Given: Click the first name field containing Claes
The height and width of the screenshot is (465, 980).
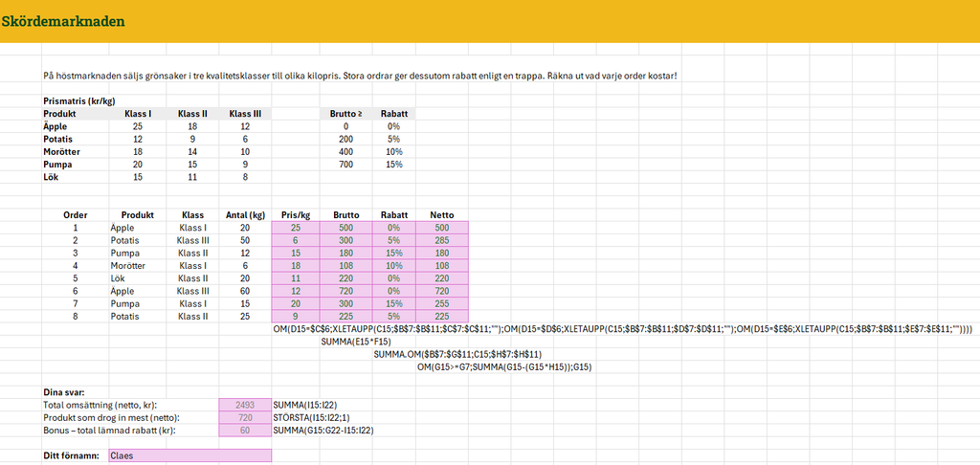Looking at the screenshot, I should tap(190, 455).
